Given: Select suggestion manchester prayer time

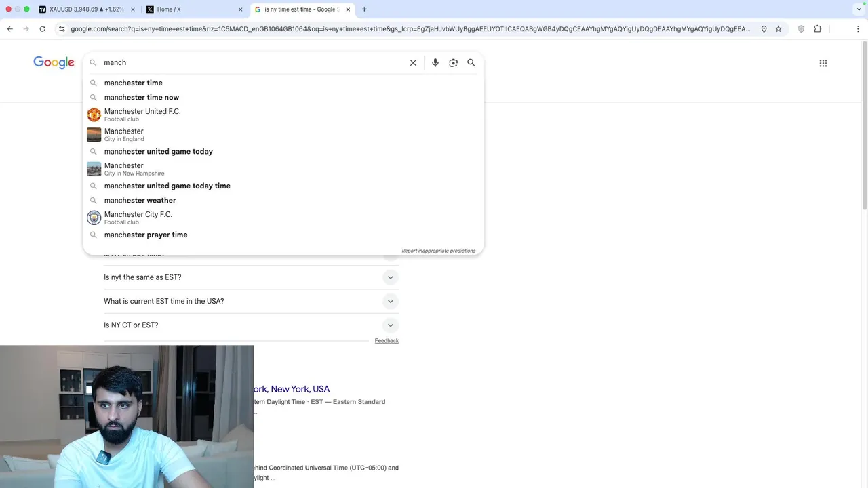Looking at the screenshot, I should [x=283, y=235].
